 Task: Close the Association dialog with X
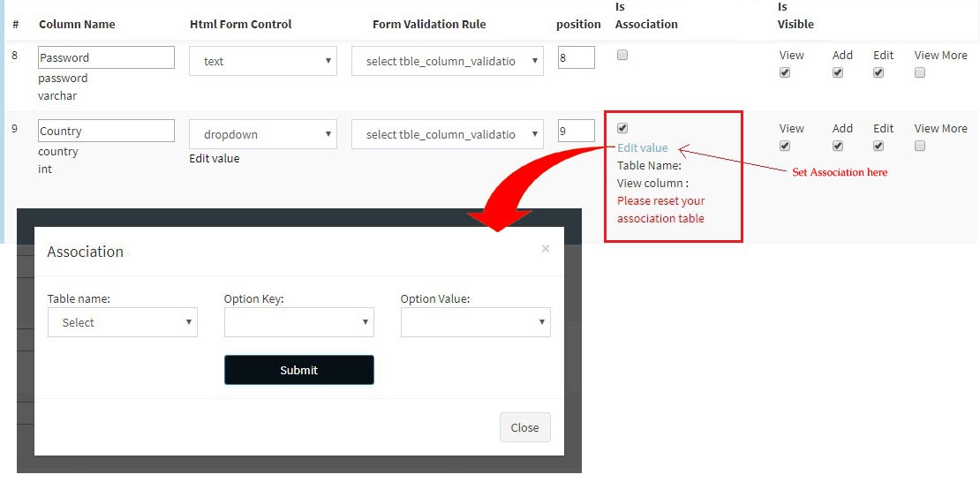pos(545,249)
